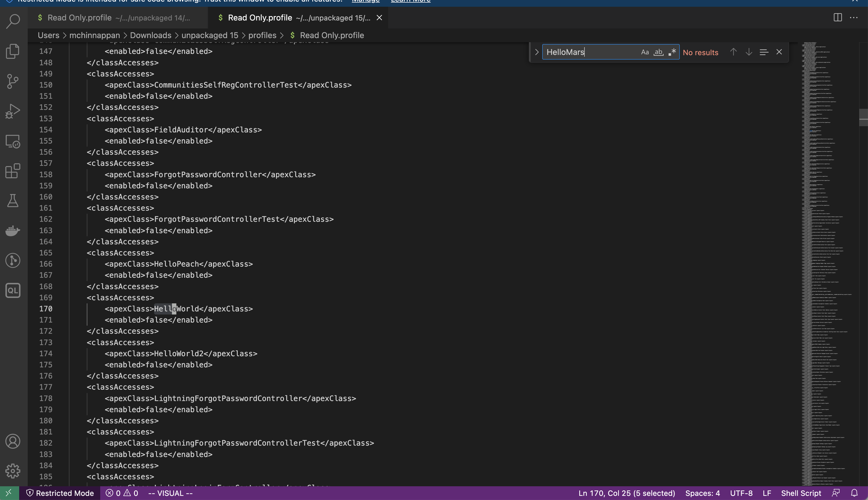Viewport: 868px width, 500px height.
Task: Change UTF-8 file encoding
Action: 741,493
